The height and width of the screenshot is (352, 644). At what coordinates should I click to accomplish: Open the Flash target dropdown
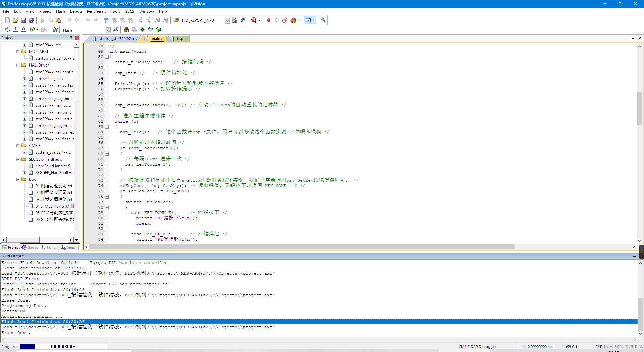108,30
